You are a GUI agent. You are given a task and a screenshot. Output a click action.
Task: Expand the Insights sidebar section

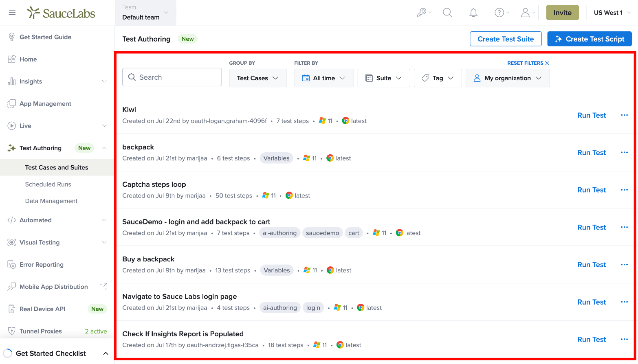104,81
